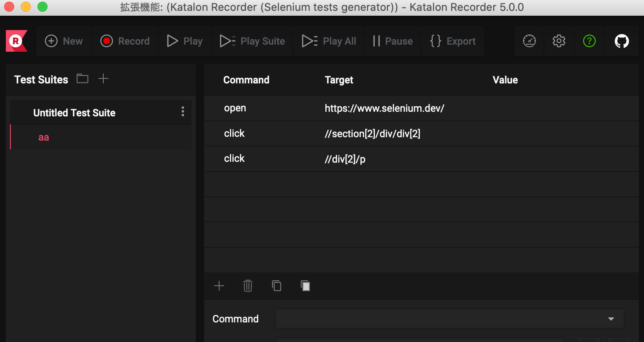Create a new test with New button

click(64, 41)
